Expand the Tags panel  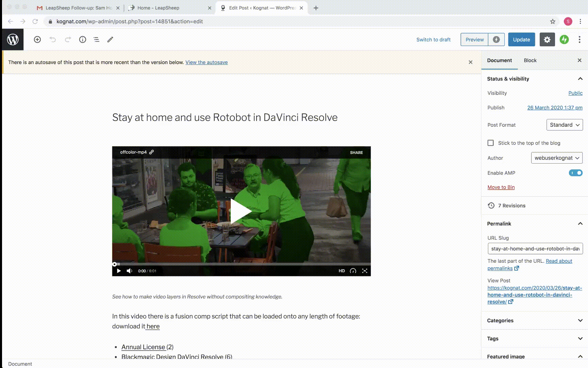[x=535, y=338]
